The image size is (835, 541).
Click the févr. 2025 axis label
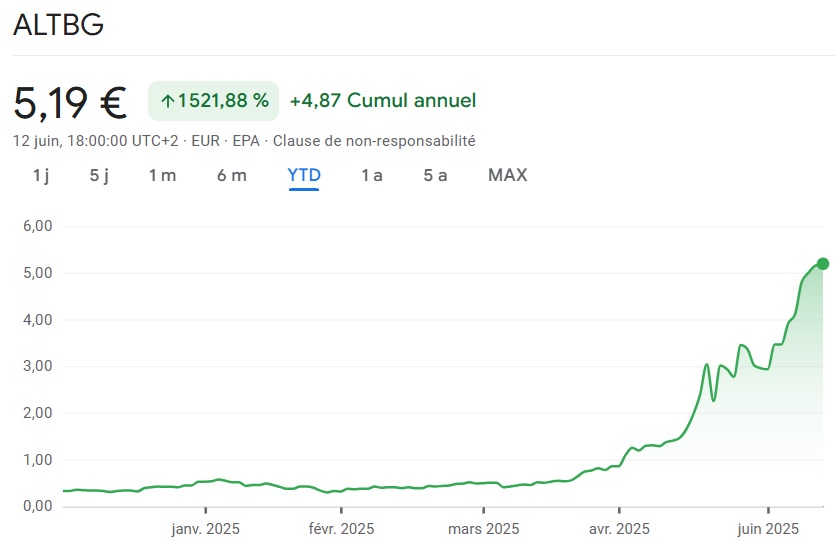point(341,529)
